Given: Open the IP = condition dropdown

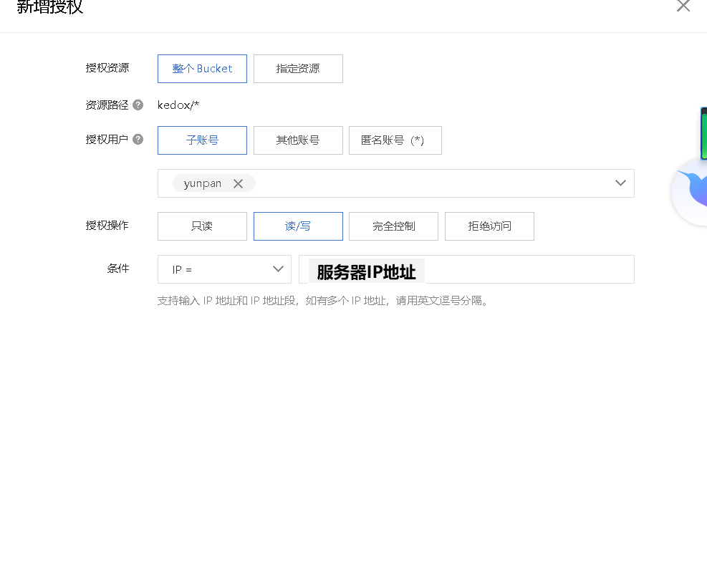Looking at the screenshot, I should pos(224,269).
